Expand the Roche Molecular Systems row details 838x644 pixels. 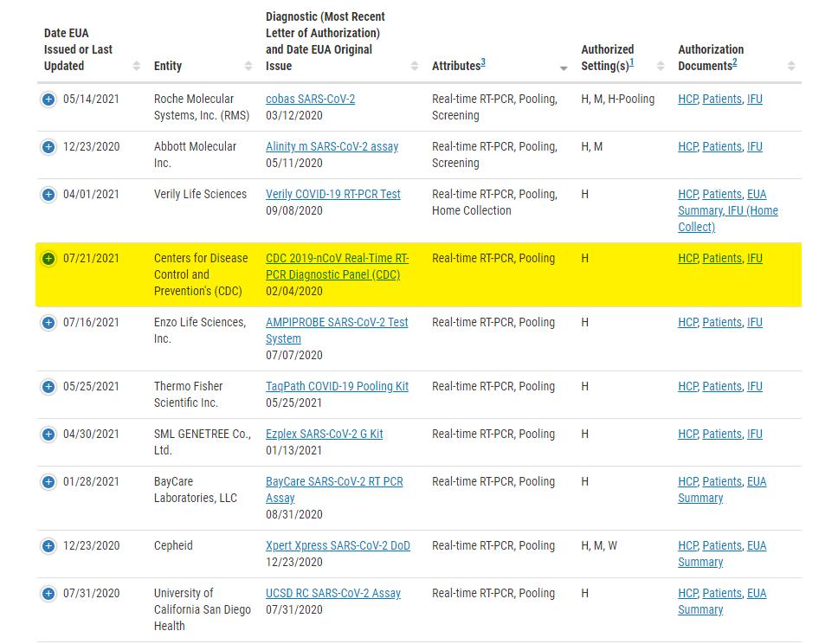[48, 99]
